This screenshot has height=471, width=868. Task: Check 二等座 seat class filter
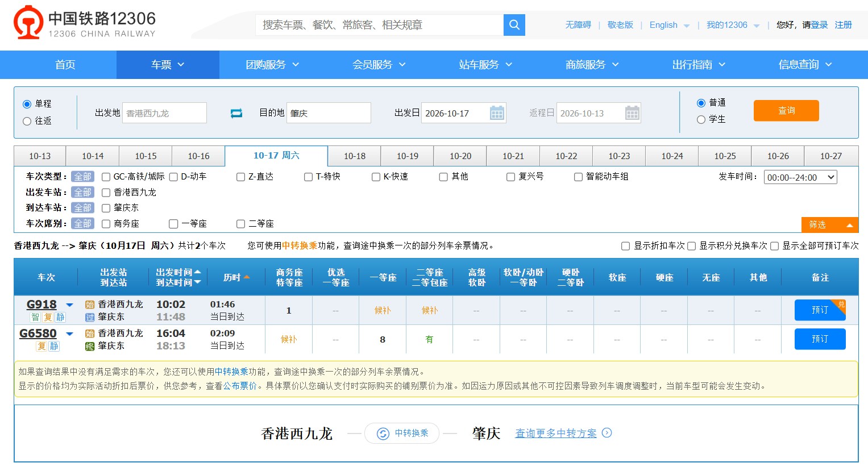pos(240,224)
